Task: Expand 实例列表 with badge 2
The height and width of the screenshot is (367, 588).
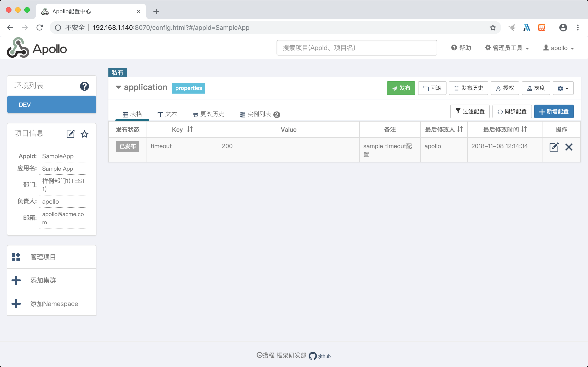Action: [x=259, y=114]
